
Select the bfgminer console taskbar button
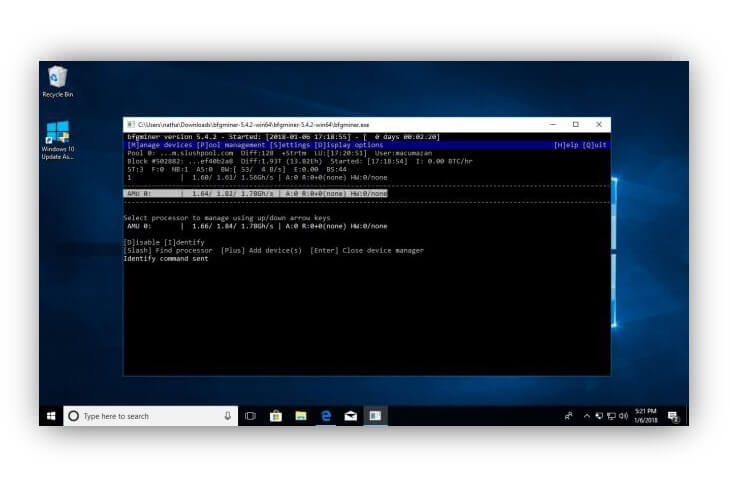pos(375,416)
